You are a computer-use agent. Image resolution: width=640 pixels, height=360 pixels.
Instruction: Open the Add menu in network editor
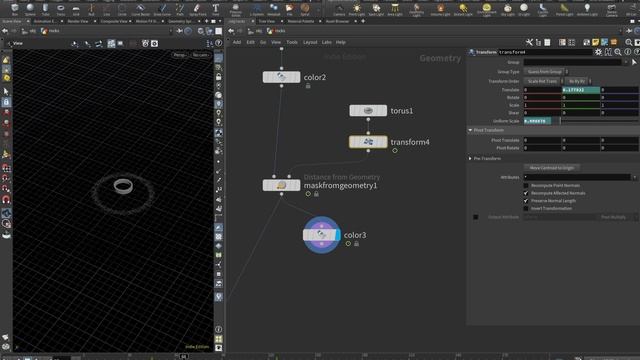237,42
